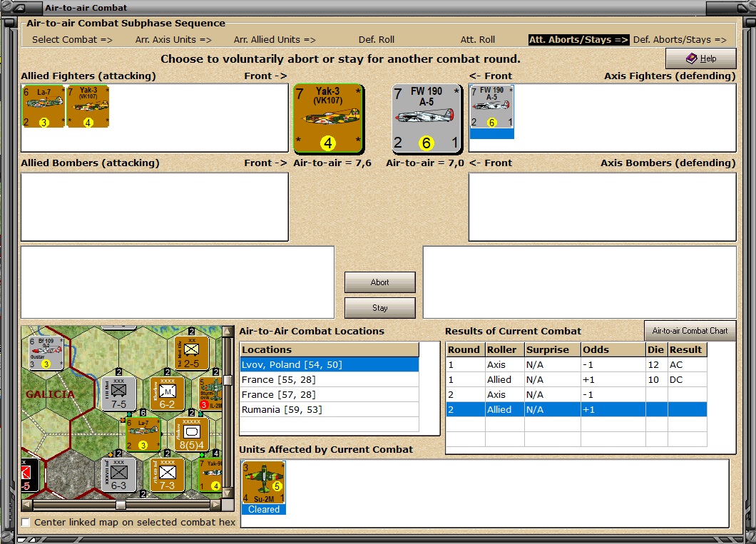The image size is (756, 544).
Task: Click the 7-3 infantry counter on the map
Action: pyautogui.click(x=167, y=475)
